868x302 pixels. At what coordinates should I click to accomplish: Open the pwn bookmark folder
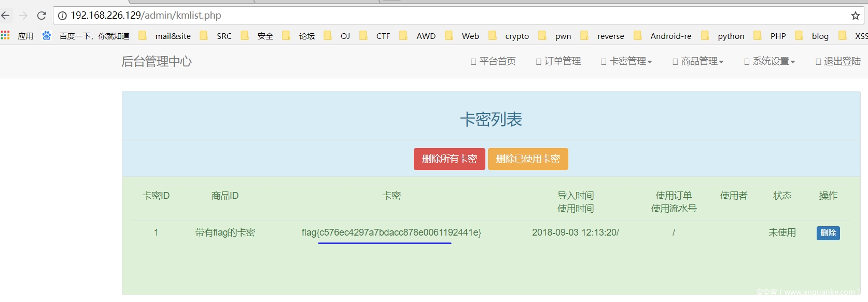coord(563,36)
